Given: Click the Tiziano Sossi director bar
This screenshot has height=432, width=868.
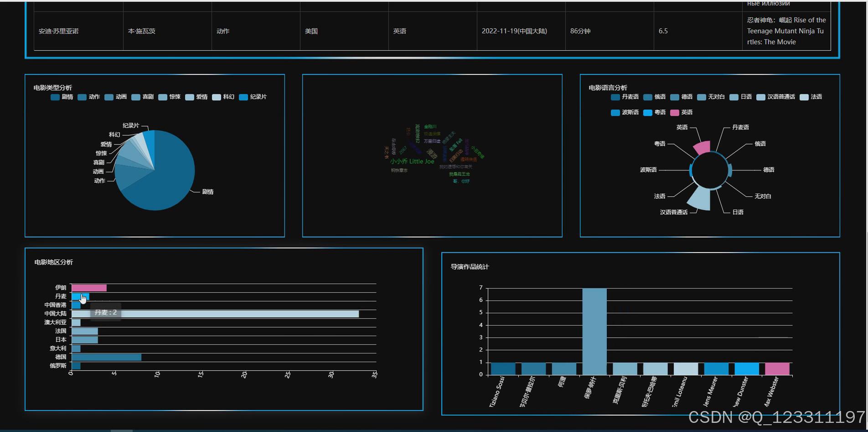Looking at the screenshot, I should tap(503, 369).
